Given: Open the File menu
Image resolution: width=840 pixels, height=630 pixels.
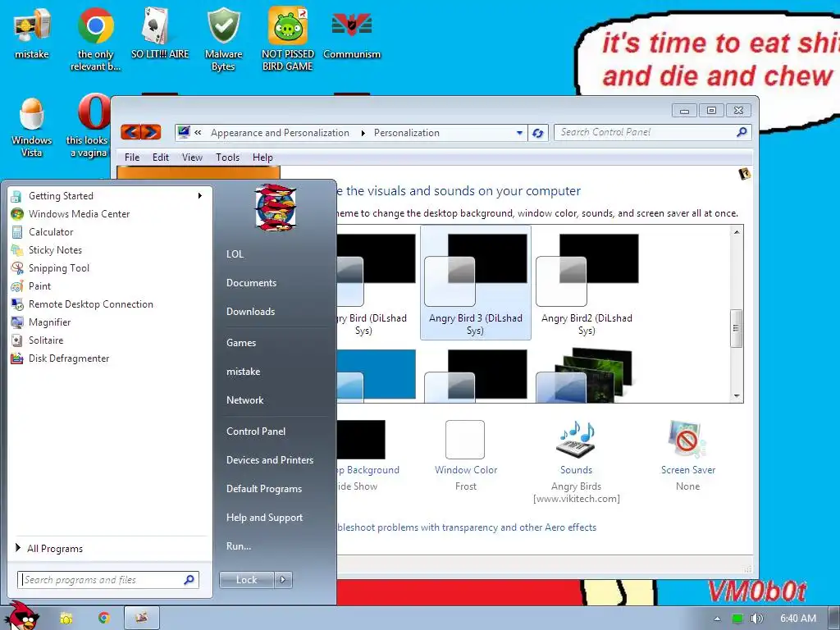Looking at the screenshot, I should point(132,157).
